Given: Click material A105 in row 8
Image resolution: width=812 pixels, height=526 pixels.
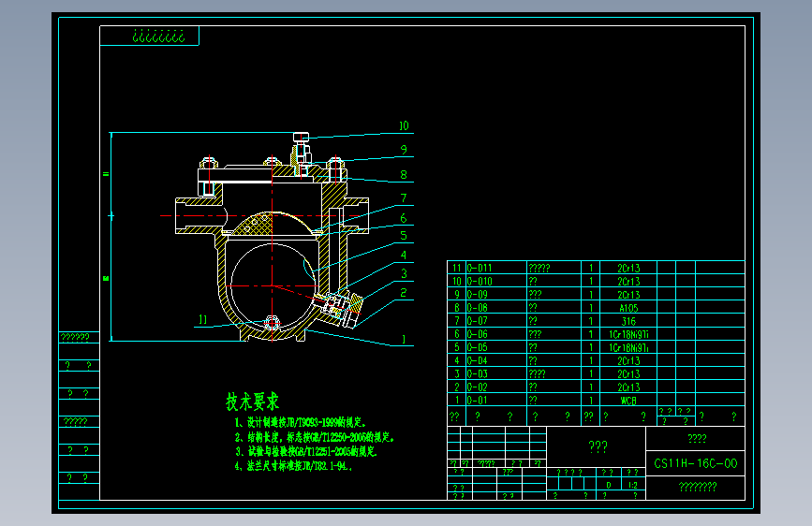Looking at the screenshot, I should pos(628,308).
